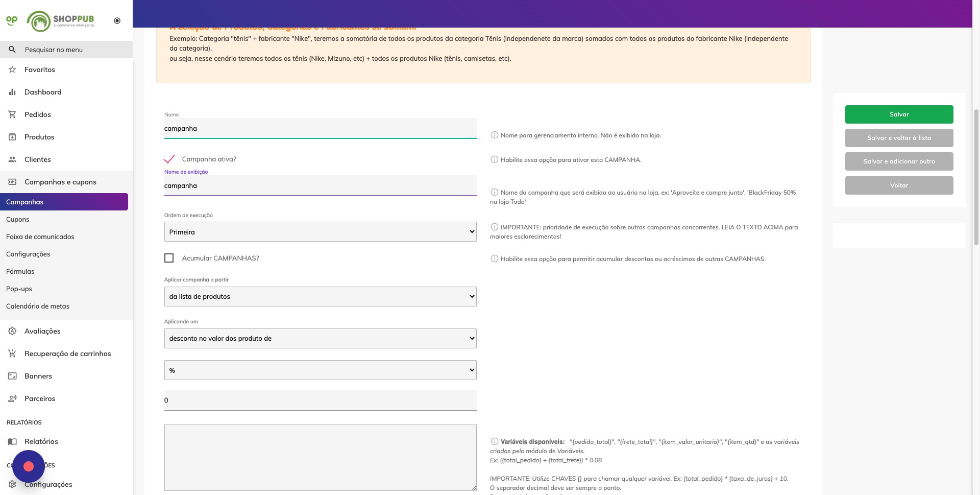Click the Shoppub logo

tap(60, 21)
